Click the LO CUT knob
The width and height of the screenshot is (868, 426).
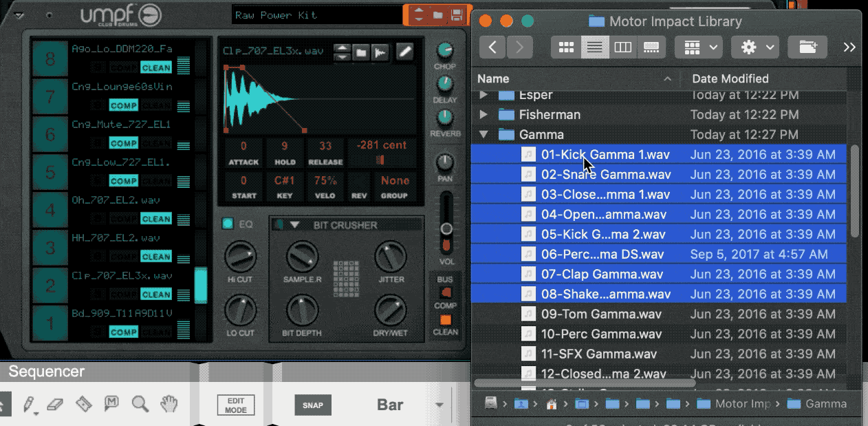pyautogui.click(x=241, y=311)
